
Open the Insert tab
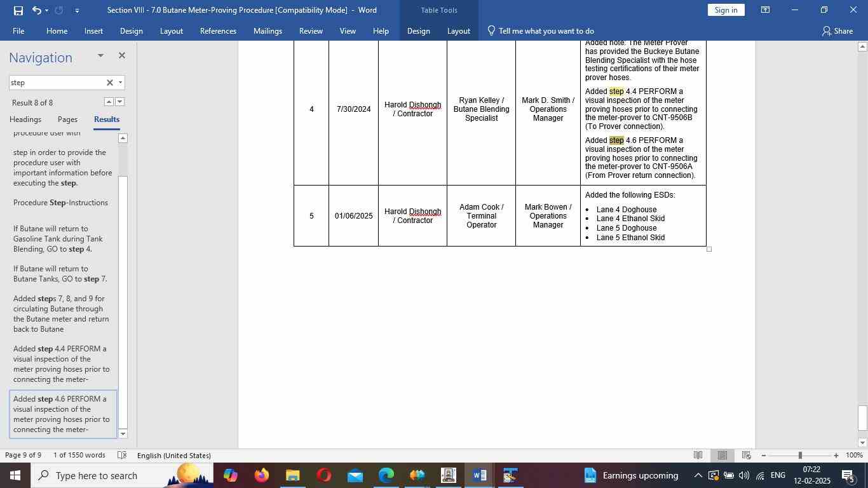(x=93, y=30)
